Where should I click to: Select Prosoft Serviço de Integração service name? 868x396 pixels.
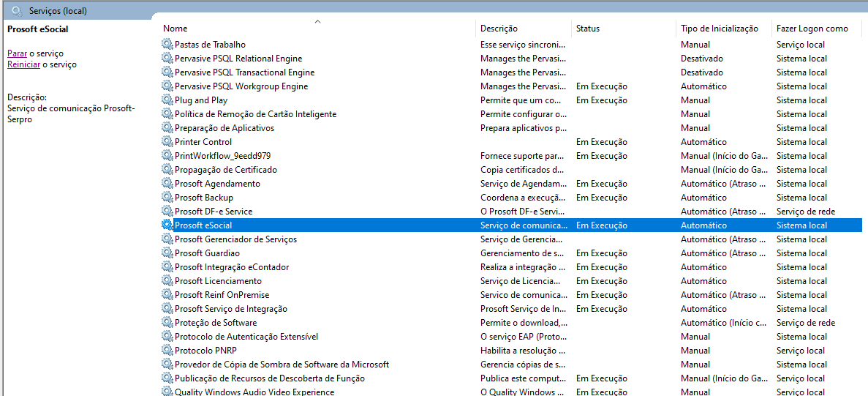click(x=231, y=308)
